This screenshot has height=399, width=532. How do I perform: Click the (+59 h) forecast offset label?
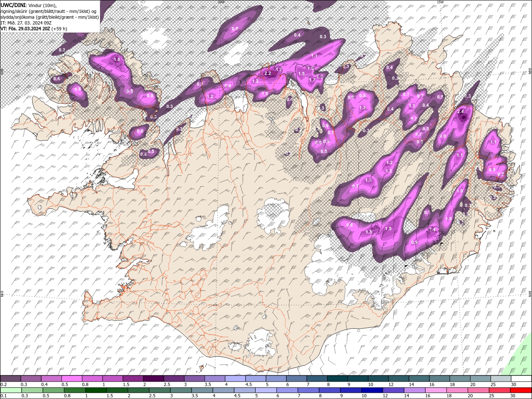point(59,29)
